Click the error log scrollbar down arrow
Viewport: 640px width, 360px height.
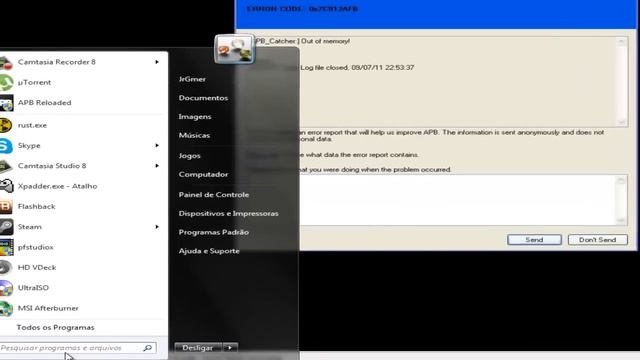pyautogui.click(x=622, y=122)
